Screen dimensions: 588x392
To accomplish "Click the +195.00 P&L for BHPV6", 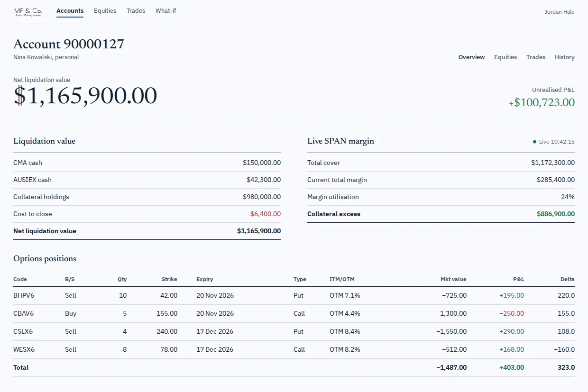I will pyautogui.click(x=512, y=295).
